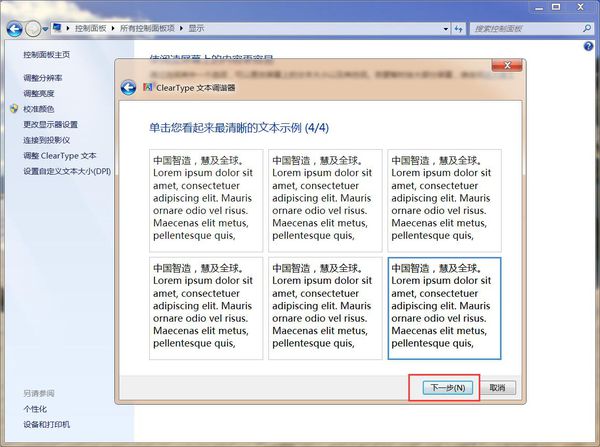The width and height of the screenshot is (600, 447).
Task: Open the 调整分辨率 link in sidebar
Action: 43,78
